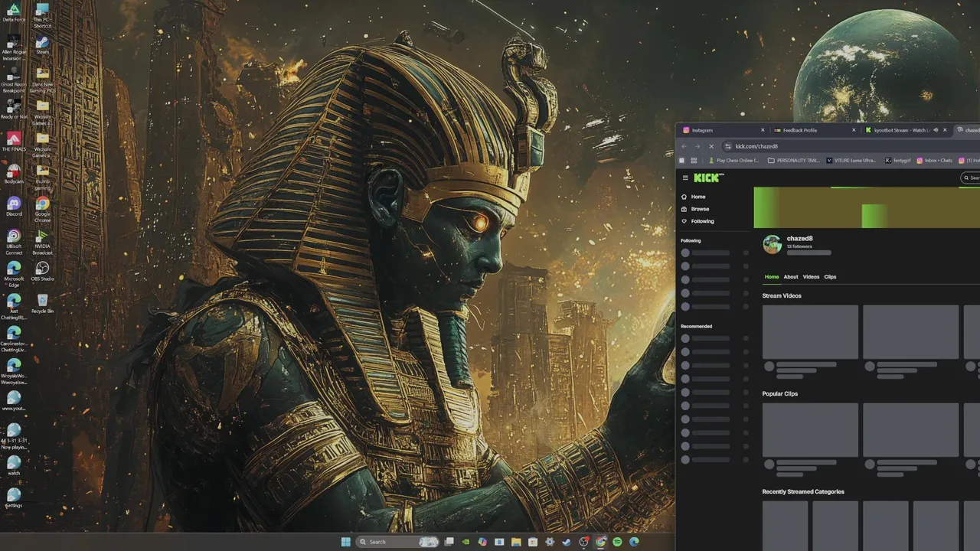Open the VITURE Luma Ultra bookmark
The image size is (980, 551).
pyautogui.click(x=851, y=161)
